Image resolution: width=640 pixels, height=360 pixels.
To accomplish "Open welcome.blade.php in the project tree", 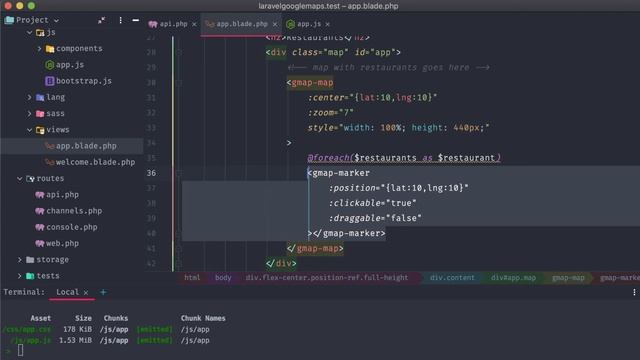I will pyautogui.click(x=95, y=162).
